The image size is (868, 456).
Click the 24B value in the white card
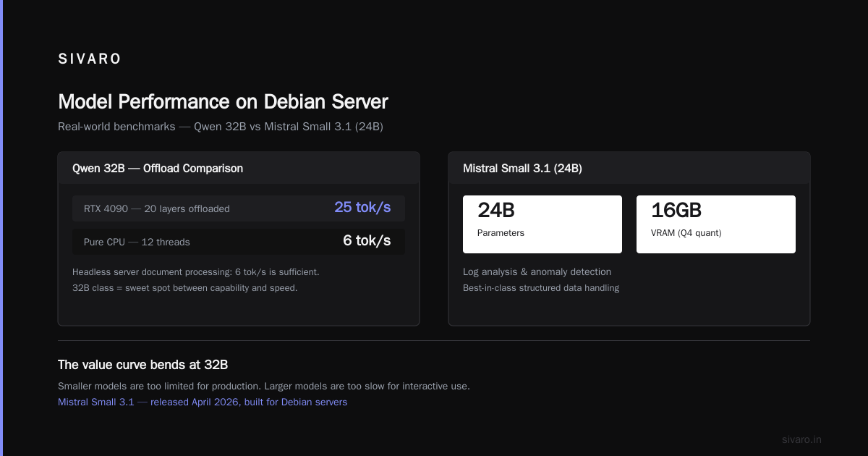tap(496, 211)
